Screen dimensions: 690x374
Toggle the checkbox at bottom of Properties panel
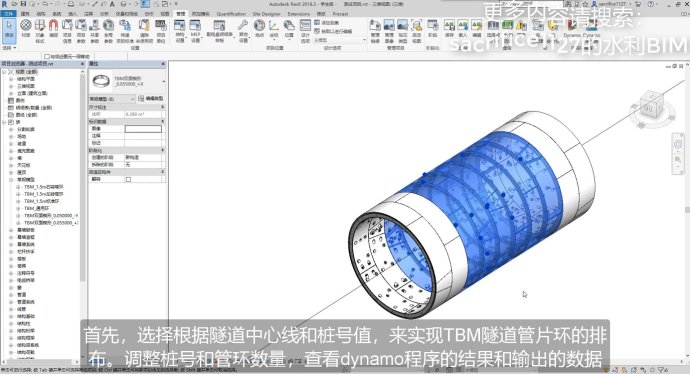[x=128, y=179]
